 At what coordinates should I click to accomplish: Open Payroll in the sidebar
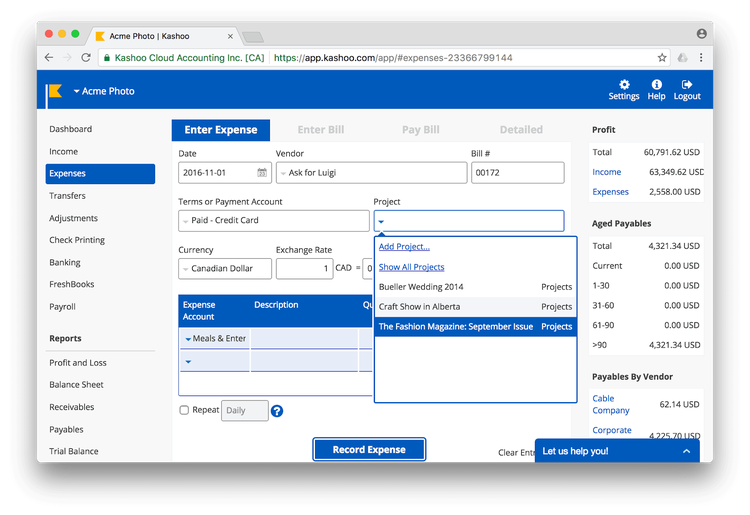[x=62, y=307]
